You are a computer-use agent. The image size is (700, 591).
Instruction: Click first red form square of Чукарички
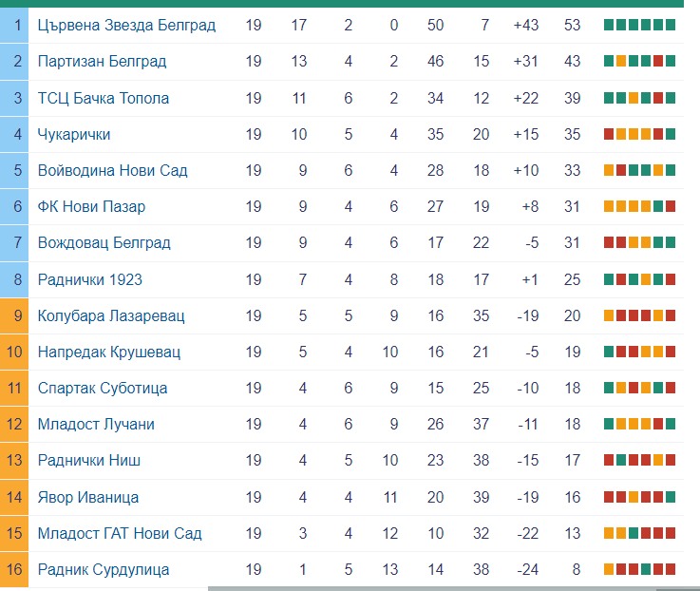609,134
